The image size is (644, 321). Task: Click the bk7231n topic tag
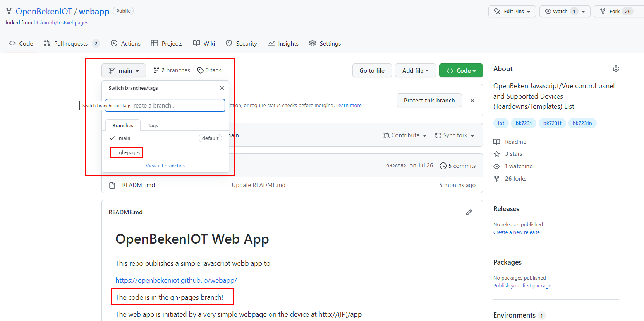point(582,123)
